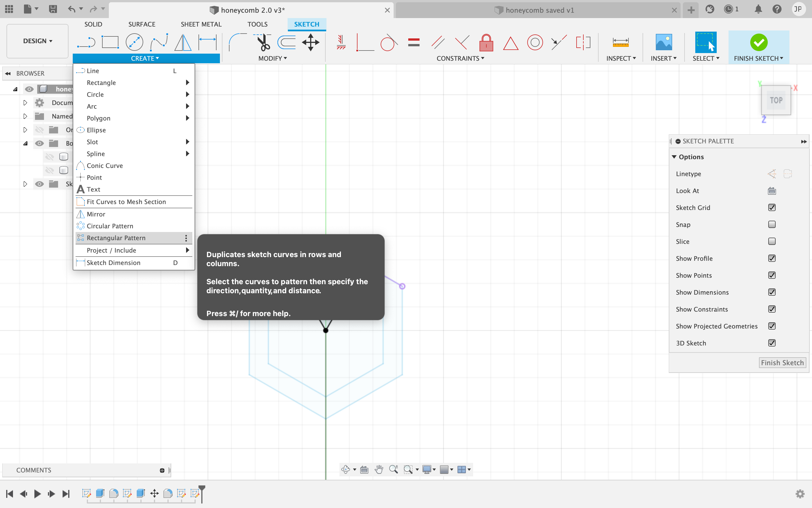Uncheck the 3D Sketch checkbox
This screenshot has height=508, width=812.
tap(772, 343)
